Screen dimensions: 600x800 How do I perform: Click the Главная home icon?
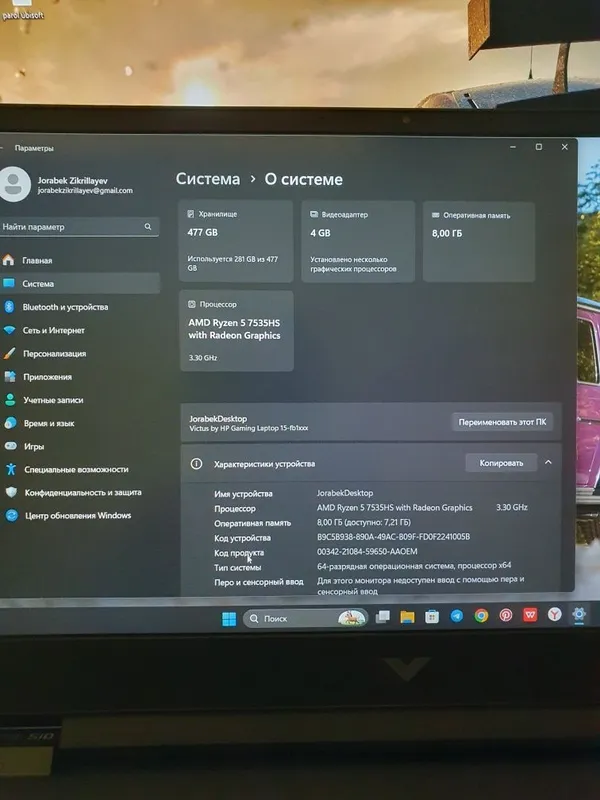[8, 260]
